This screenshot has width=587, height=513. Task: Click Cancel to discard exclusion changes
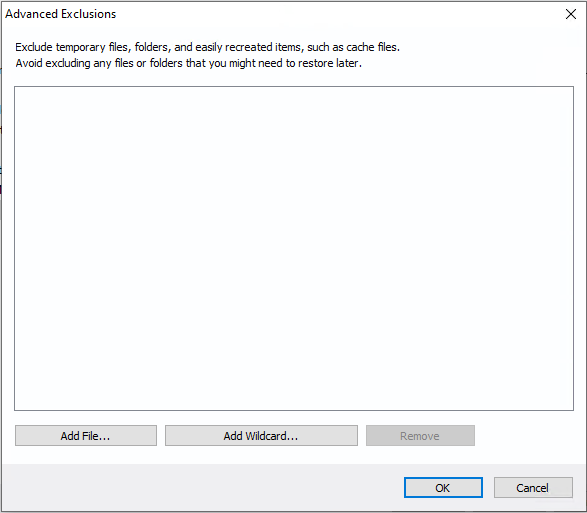coord(533,488)
